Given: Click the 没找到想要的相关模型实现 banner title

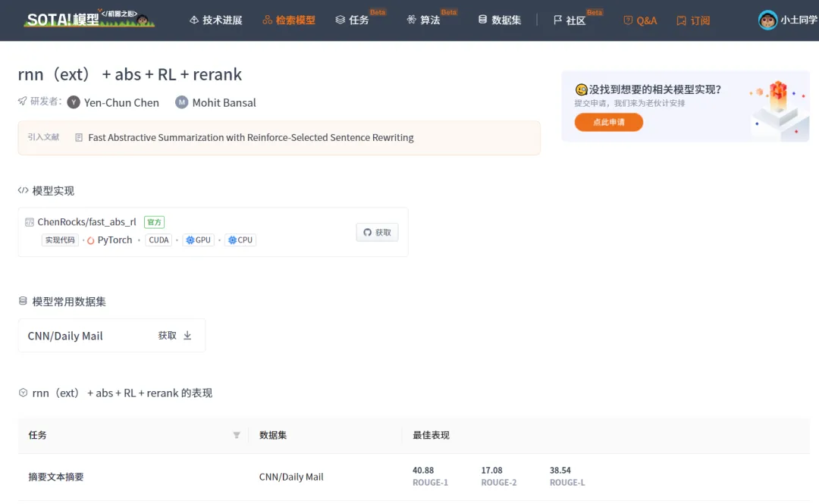Looking at the screenshot, I should click(x=655, y=89).
